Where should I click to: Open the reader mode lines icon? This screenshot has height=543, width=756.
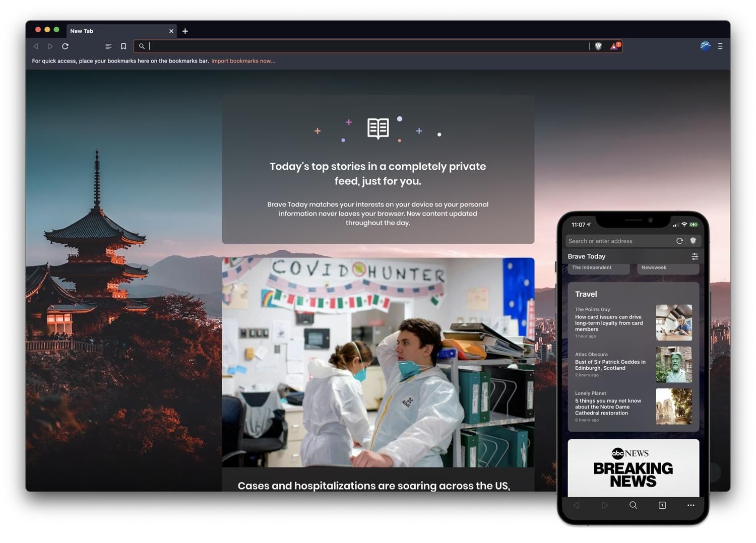tap(108, 46)
